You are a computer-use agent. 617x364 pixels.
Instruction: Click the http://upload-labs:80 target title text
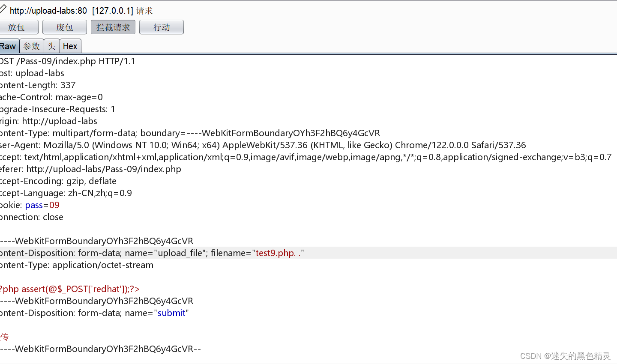pyautogui.click(x=48, y=11)
